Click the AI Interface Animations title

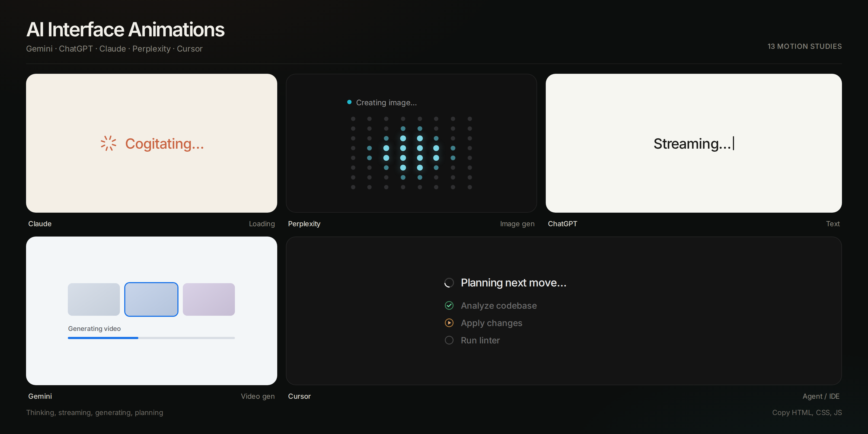point(125,30)
